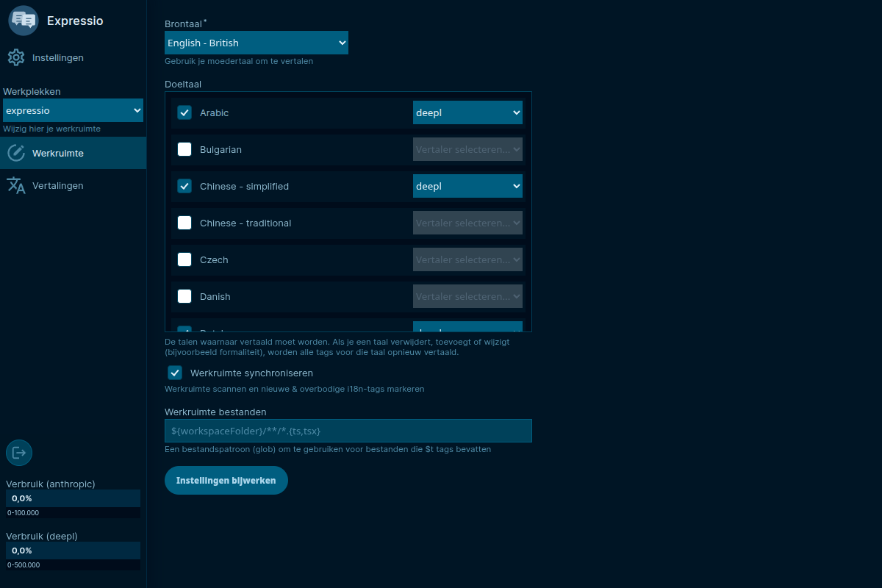Click the Expressio chat logo icon
Viewport: 882px width, 588px height.
tap(24, 21)
